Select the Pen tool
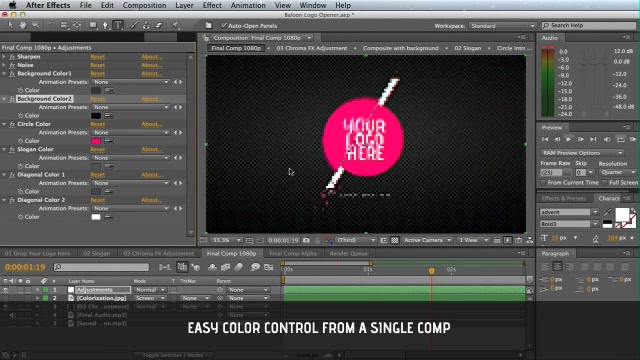 [105, 25]
